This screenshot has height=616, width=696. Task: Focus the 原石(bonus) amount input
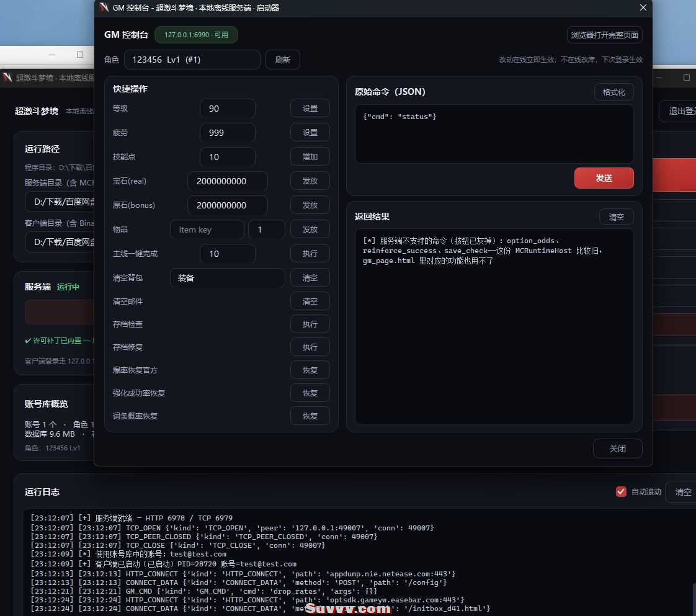(x=227, y=205)
